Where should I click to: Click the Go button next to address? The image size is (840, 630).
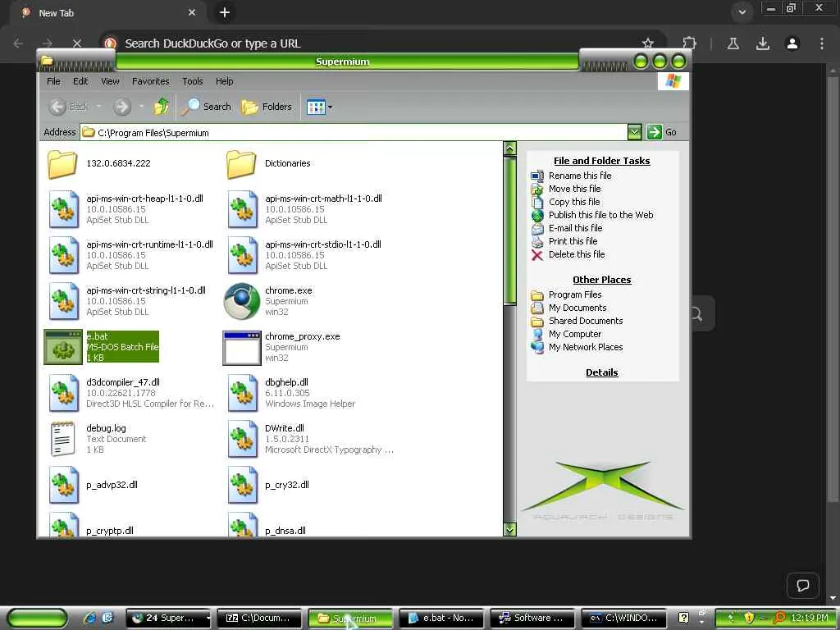[x=662, y=132]
